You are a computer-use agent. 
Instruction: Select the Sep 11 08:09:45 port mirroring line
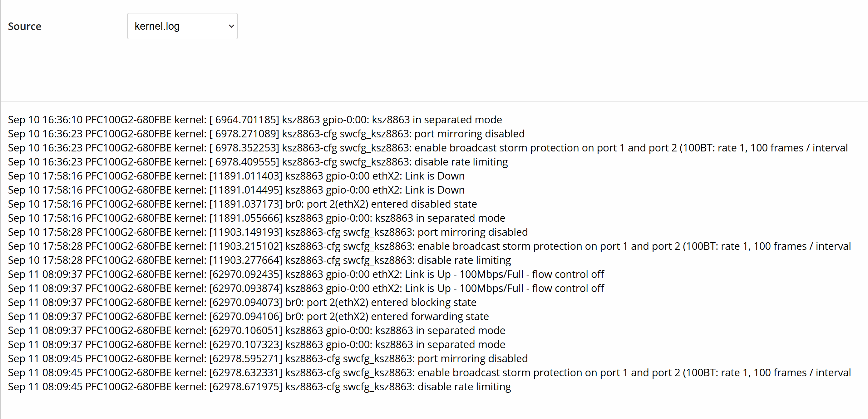click(x=268, y=358)
